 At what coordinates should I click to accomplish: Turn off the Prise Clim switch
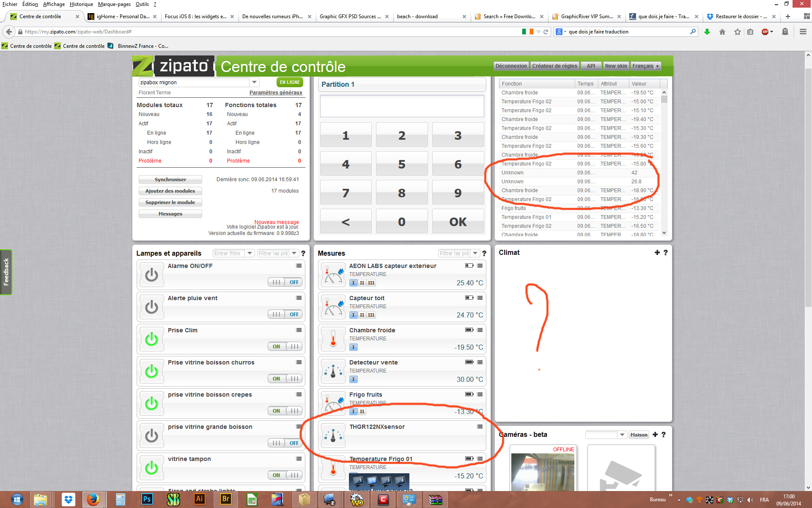point(285,347)
